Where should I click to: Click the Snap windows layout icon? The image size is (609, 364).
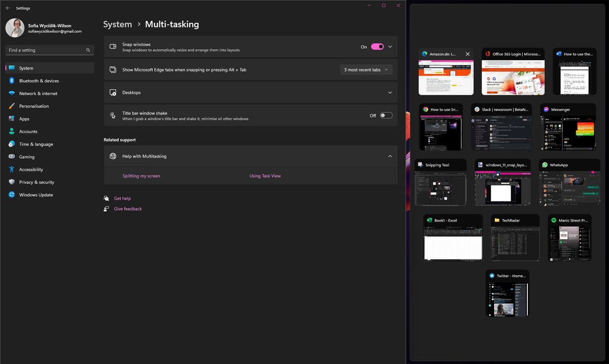point(112,46)
